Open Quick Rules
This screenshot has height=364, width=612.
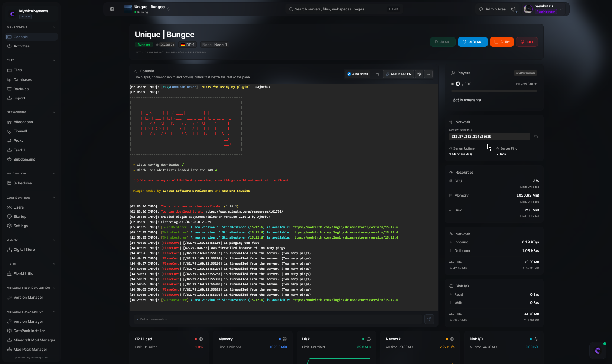pyautogui.click(x=398, y=74)
